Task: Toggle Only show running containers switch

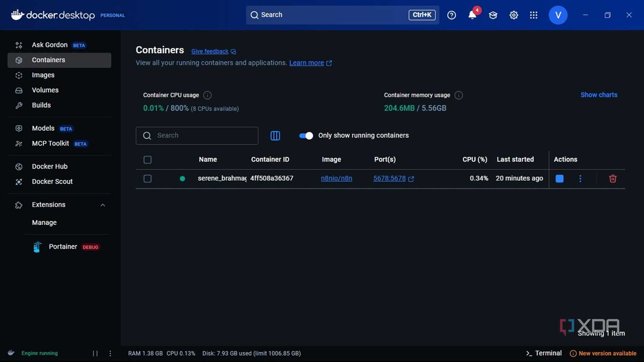Action: (x=306, y=135)
